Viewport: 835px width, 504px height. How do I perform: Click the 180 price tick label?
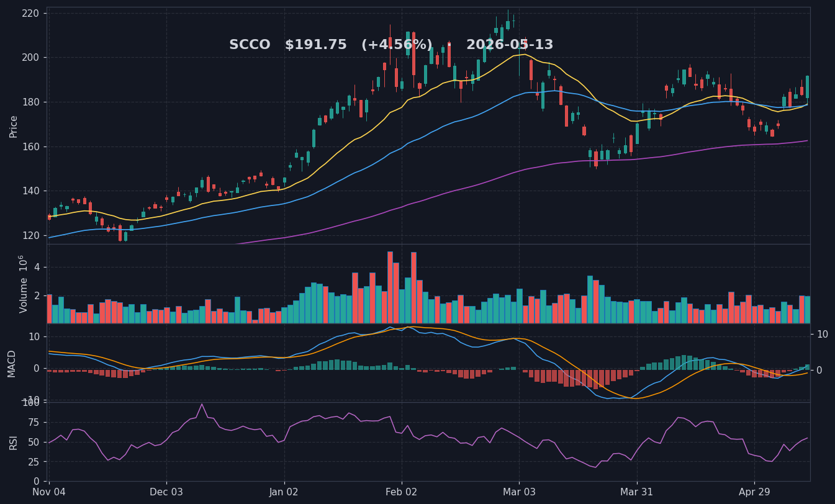(x=30, y=102)
